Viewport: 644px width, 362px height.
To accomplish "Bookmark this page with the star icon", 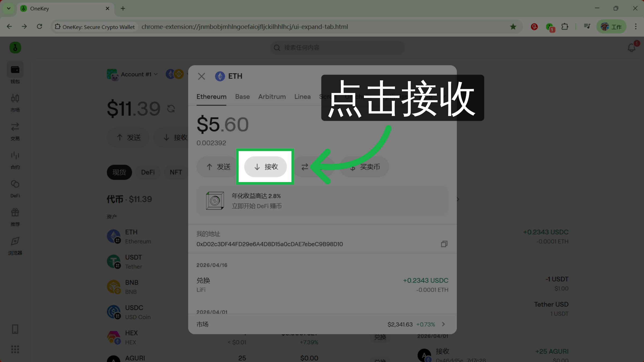I will (513, 27).
